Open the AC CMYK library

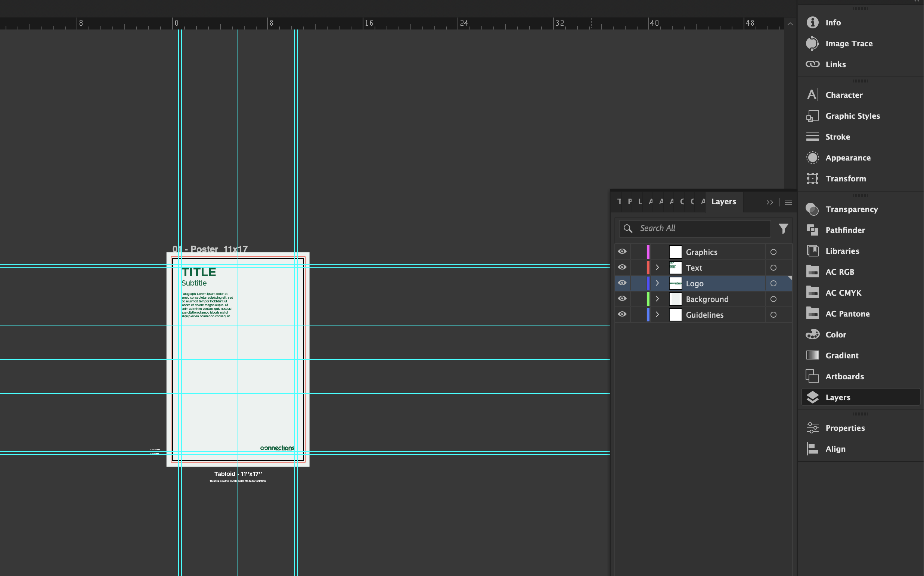pyautogui.click(x=843, y=293)
